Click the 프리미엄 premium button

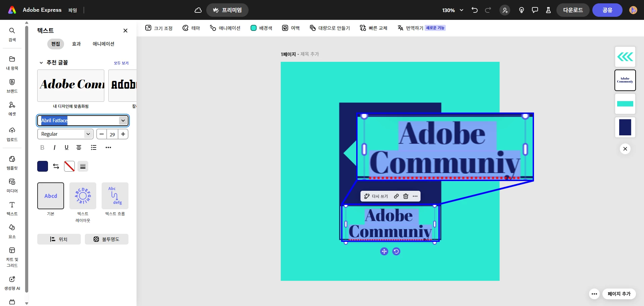click(227, 10)
